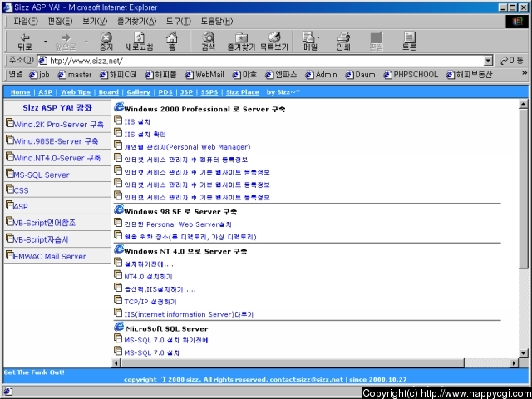The height and width of the screenshot is (399, 532).
Task: Open the NT4.0 설치하기 article
Action: pos(148,277)
